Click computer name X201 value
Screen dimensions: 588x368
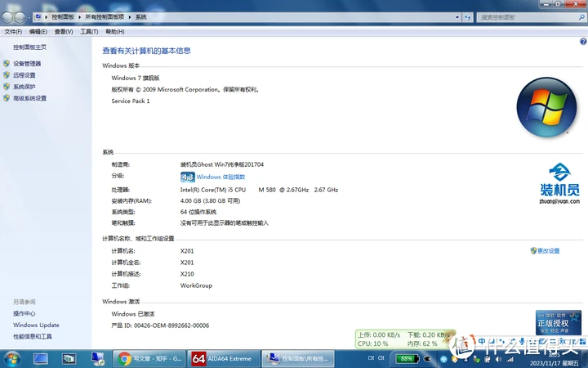point(187,251)
